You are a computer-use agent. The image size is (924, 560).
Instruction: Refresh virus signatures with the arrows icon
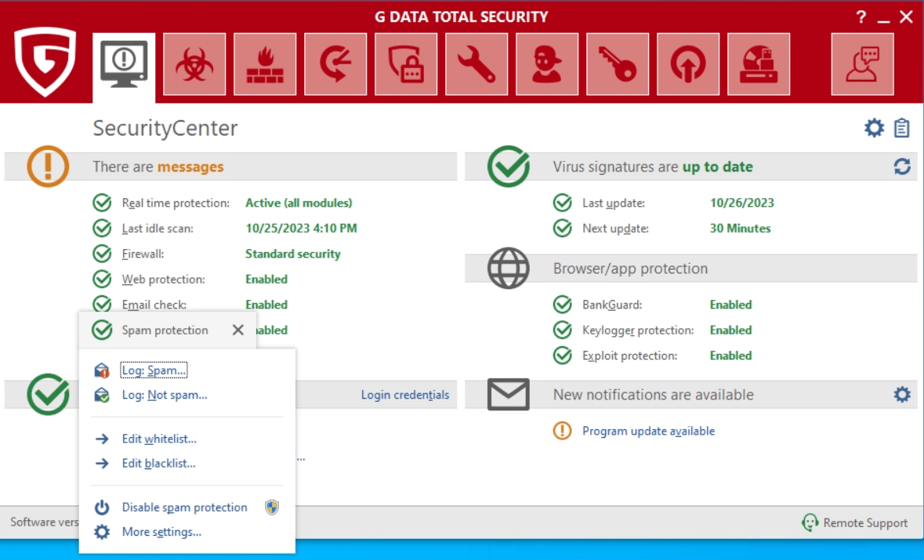(x=902, y=167)
